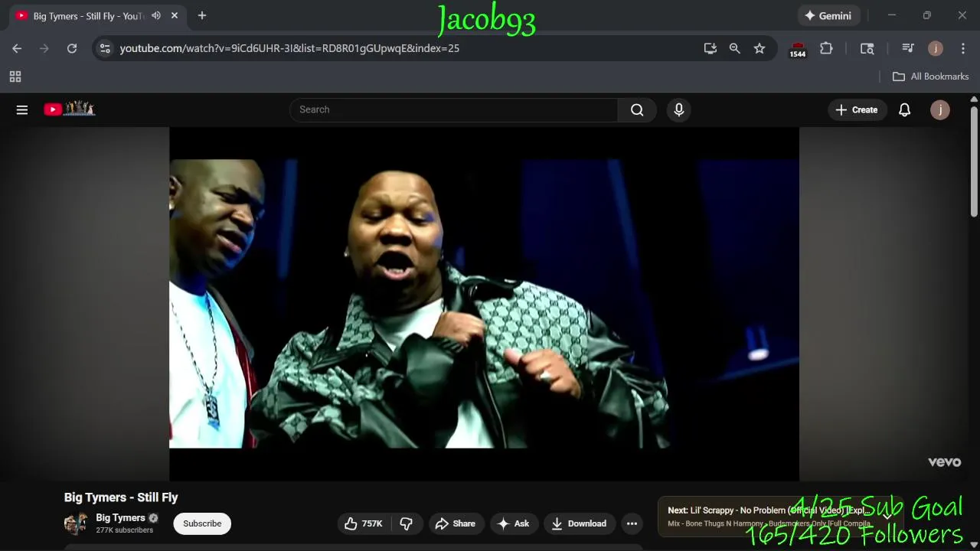Open the Gemini button

click(828, 15)
